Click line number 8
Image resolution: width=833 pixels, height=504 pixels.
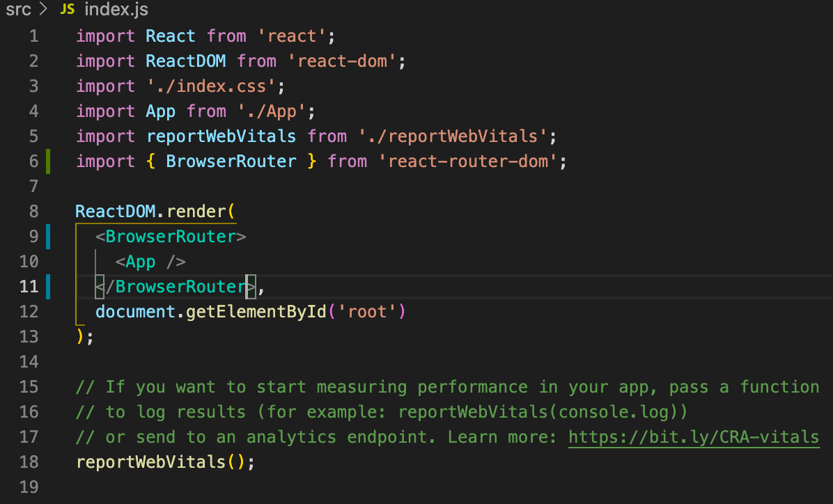[x=33, y=211]
